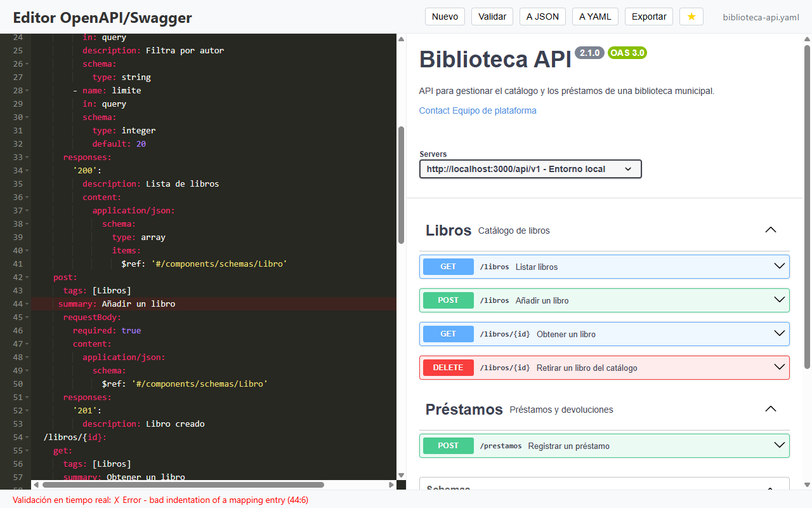The height and width of the screenshot is (508, 812).
Task: Click the OAS 3.0 badge
Action: [x=627, y=53]
